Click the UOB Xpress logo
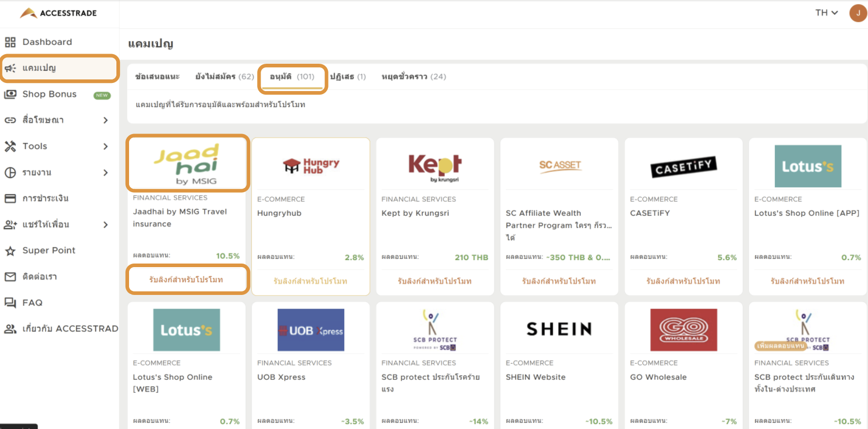868x429 pixels. pyautogui.click(x=311, y=330)
